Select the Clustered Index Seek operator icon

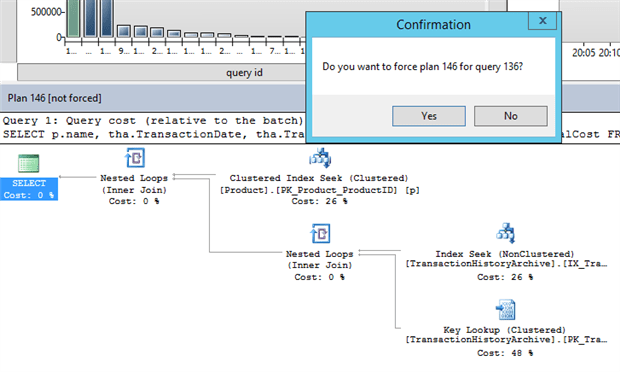(319, 158)
